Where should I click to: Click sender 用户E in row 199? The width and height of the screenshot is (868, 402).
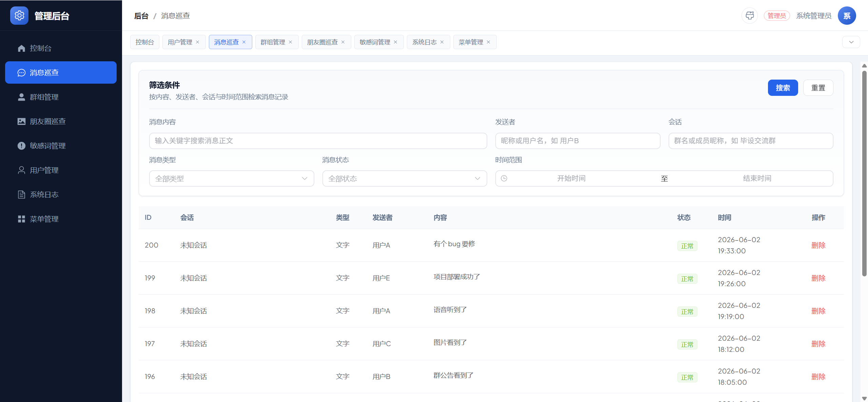381,278
